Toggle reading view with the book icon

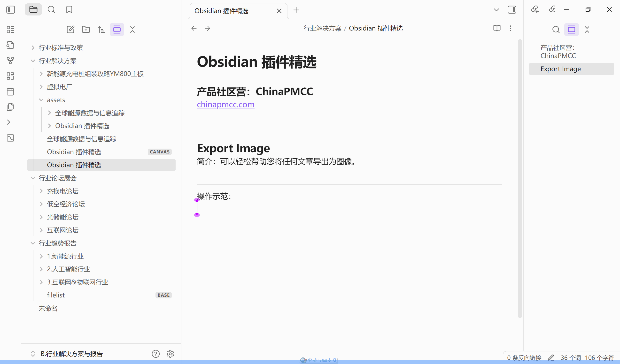[496, 28]
